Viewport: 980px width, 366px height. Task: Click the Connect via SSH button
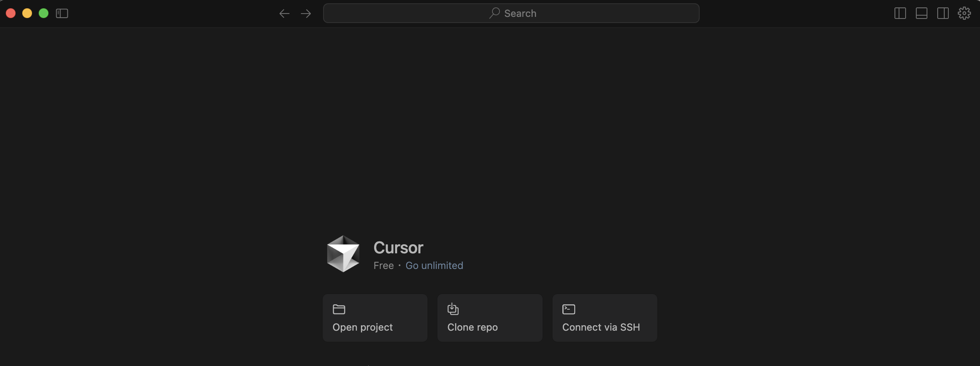point(604,317)
